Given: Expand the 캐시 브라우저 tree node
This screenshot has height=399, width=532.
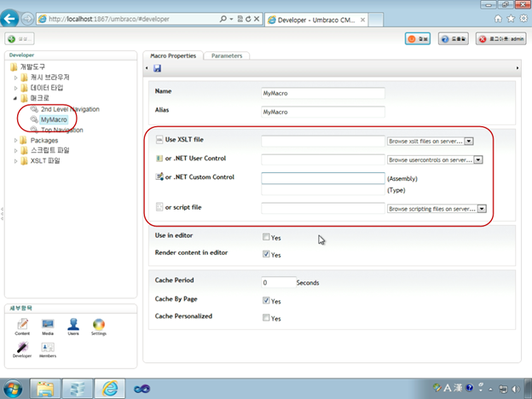Looking at the screenshot, I should [15, 78].
